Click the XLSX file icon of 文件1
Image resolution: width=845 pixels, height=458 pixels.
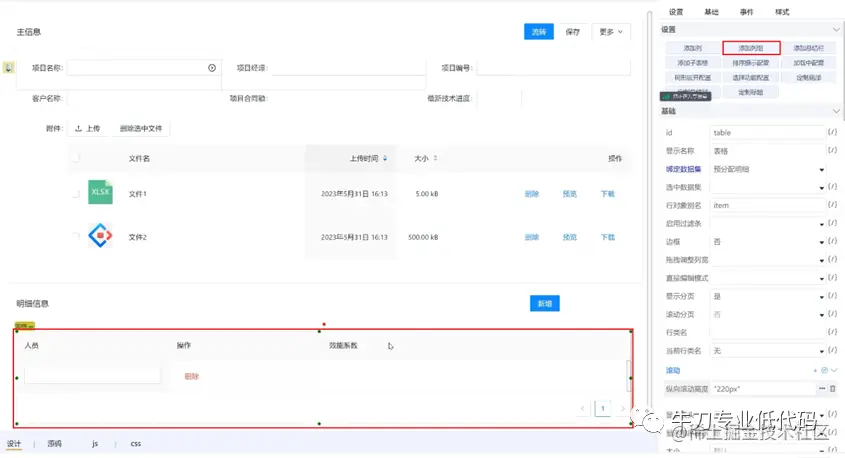pos(100,192)
